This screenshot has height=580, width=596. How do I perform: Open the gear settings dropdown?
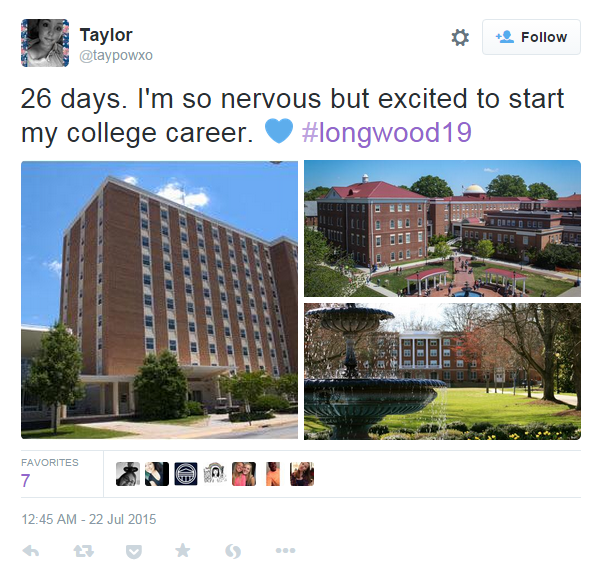click(460, 38)
